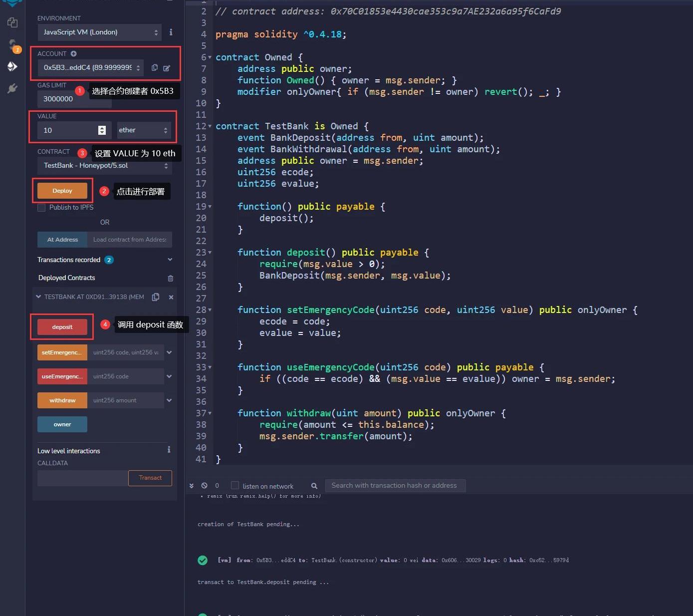Viewport: 693px width, 616px height.
Task: Click the info icon beside Environment dropdown
Action: 171,32
